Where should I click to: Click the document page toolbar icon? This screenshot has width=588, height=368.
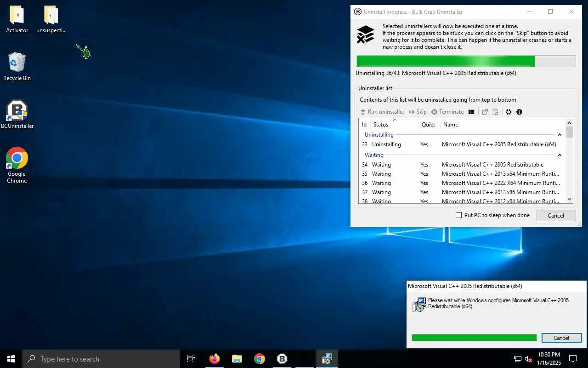[x=495, y=112]
